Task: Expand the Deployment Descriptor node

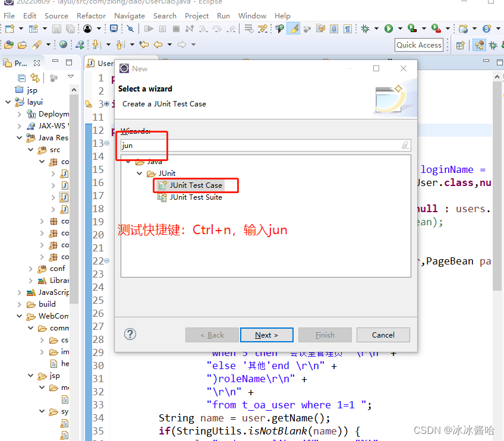Action: click(x=19, y=114)
